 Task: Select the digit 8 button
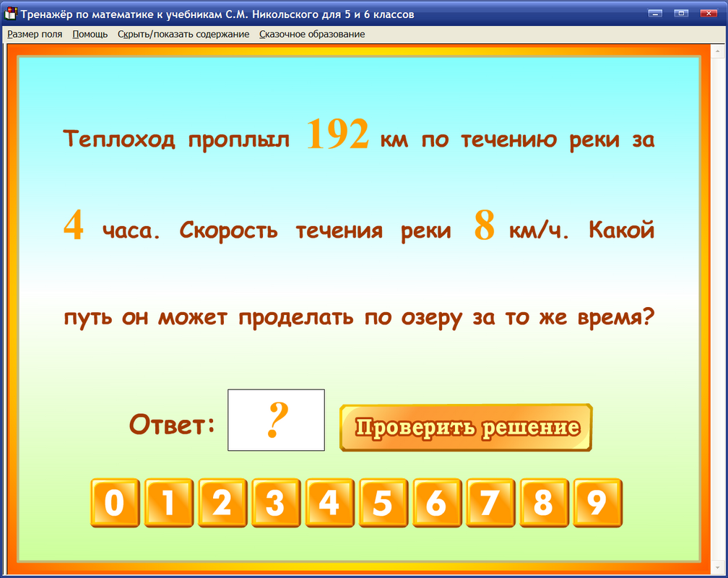(544, 503)
